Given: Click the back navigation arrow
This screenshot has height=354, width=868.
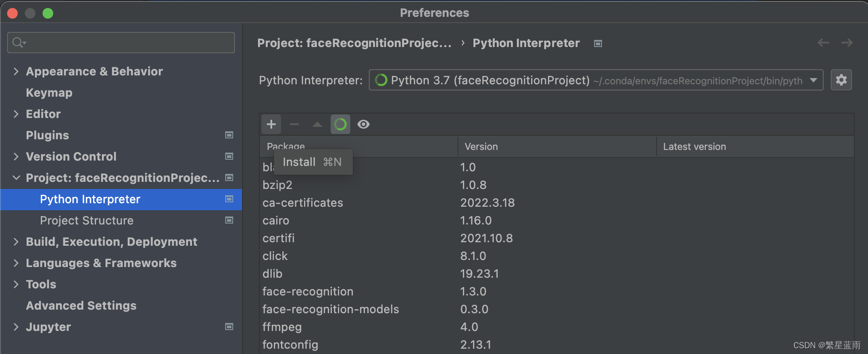Looking at the screenshot, I should 823,43.
